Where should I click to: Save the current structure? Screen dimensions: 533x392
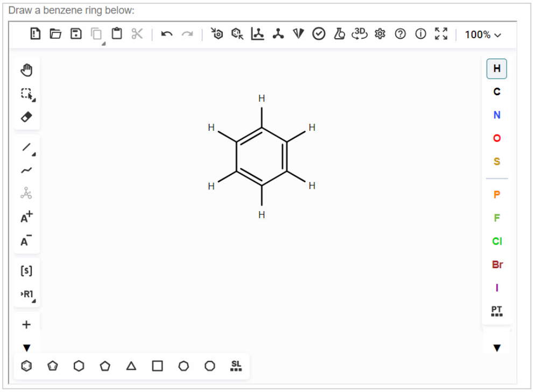[x=76, y=33]
